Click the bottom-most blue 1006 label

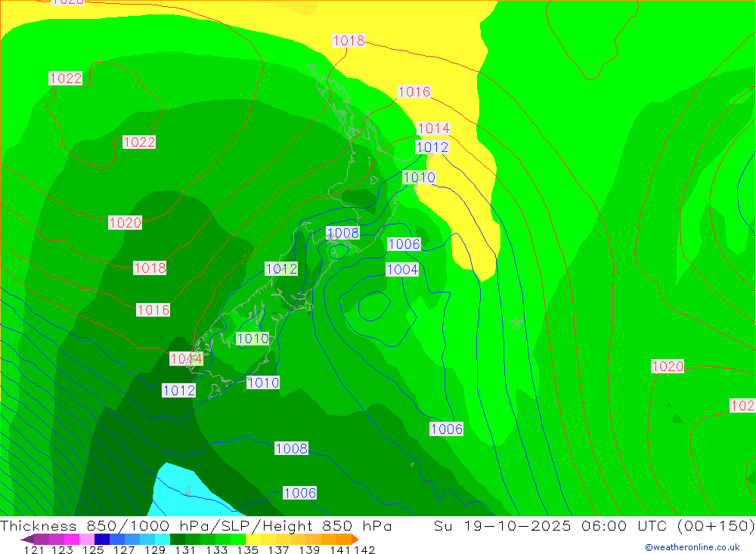point(300,493)
